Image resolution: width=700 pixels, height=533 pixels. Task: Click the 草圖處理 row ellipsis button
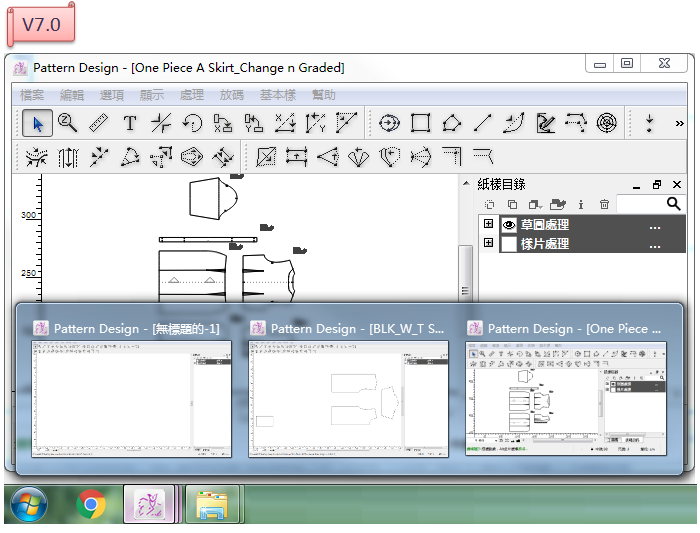pyautogui.click(x=655, y=226)
